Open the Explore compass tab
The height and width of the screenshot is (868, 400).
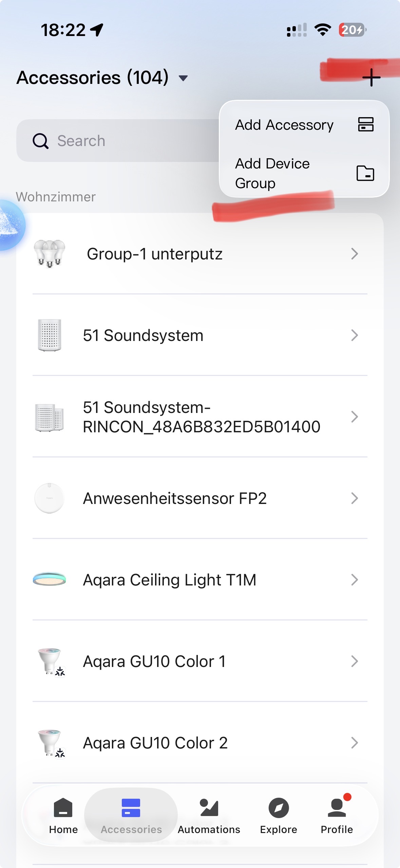[x=279, y=815]
